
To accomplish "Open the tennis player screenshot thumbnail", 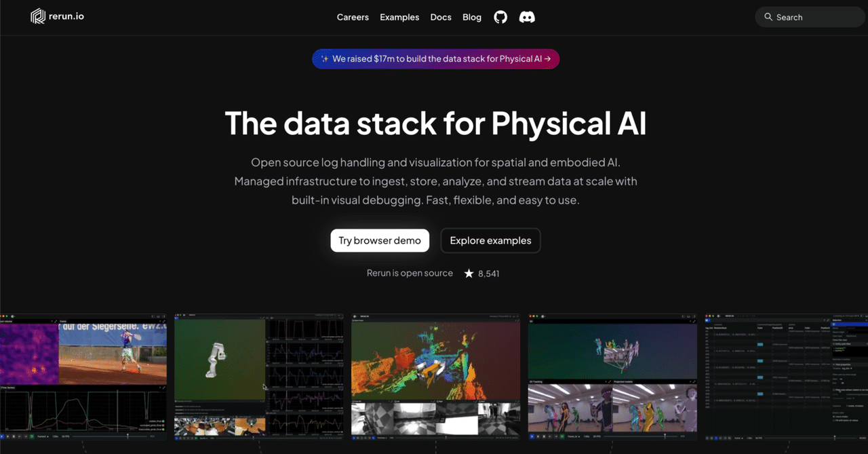I will pos(83,377).
